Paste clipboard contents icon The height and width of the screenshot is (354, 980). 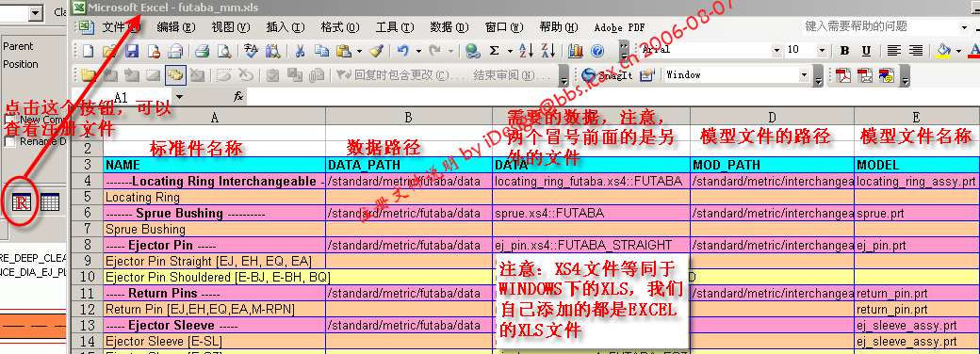tap(343, 51)
